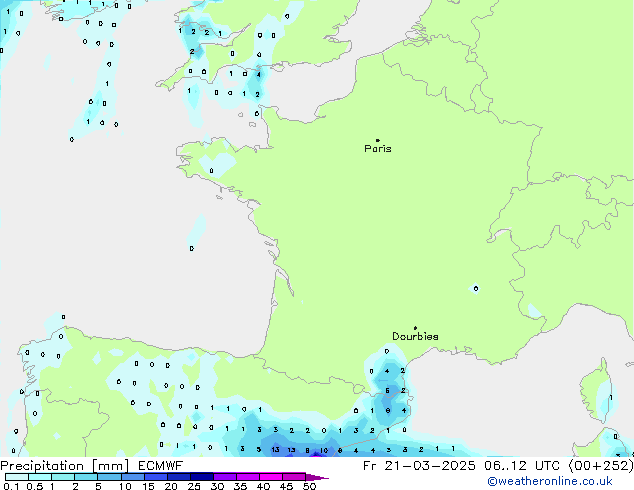
Task: Open the weatheronline.co.uk link
Action: click(549, 481)
